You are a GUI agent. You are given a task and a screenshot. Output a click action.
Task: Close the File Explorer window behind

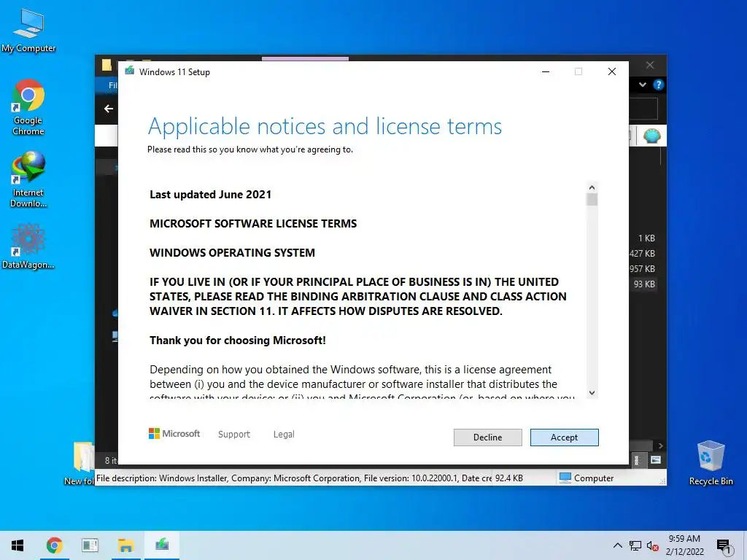tap(650, 65)
